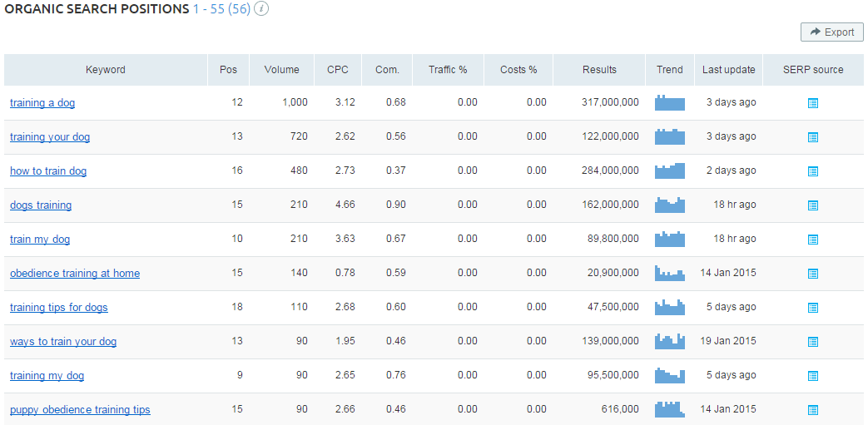868x425 pixels.
Task: Click SERP source icon in 'dogs training' row
Action: click(x=812, y=205)
